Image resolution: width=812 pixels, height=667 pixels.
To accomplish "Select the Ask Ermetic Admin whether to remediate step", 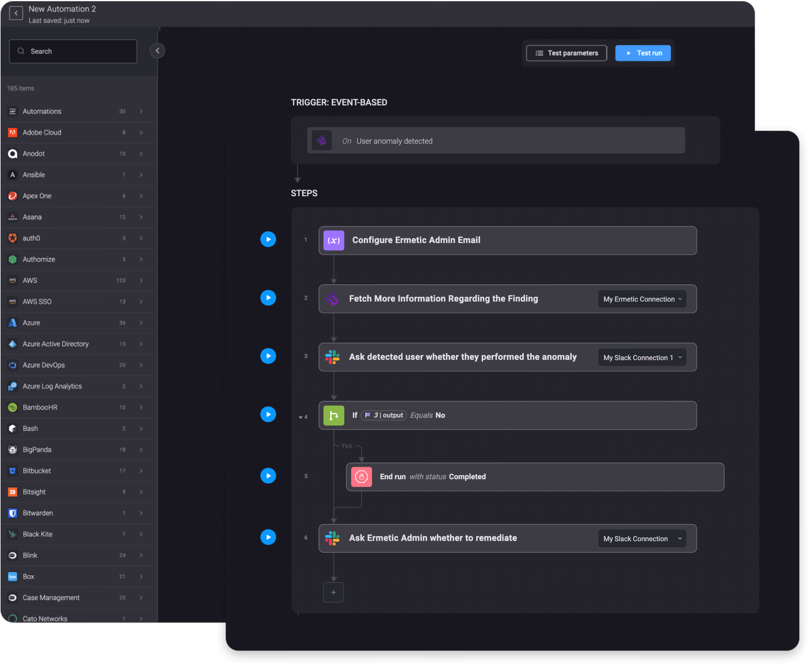I will click(508, 539).
